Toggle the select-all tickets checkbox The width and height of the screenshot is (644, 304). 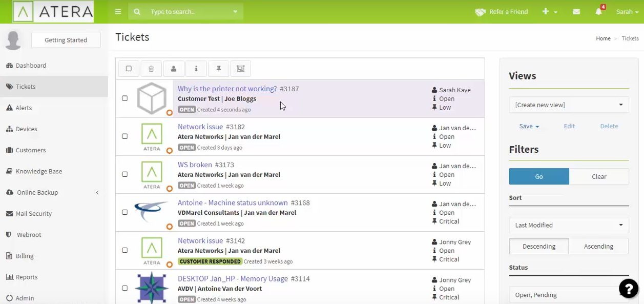[x=129, y=68]
